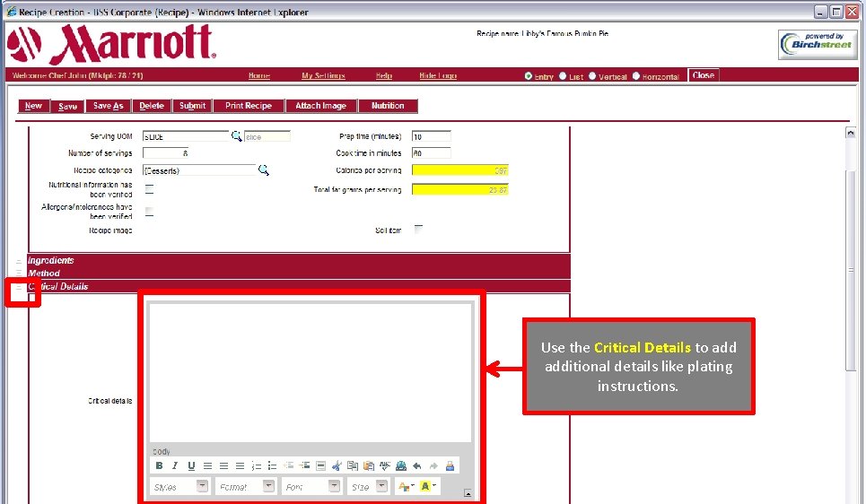Click the Birchstreet powered-by logo

pyautogui.click(x=818, y=44)
